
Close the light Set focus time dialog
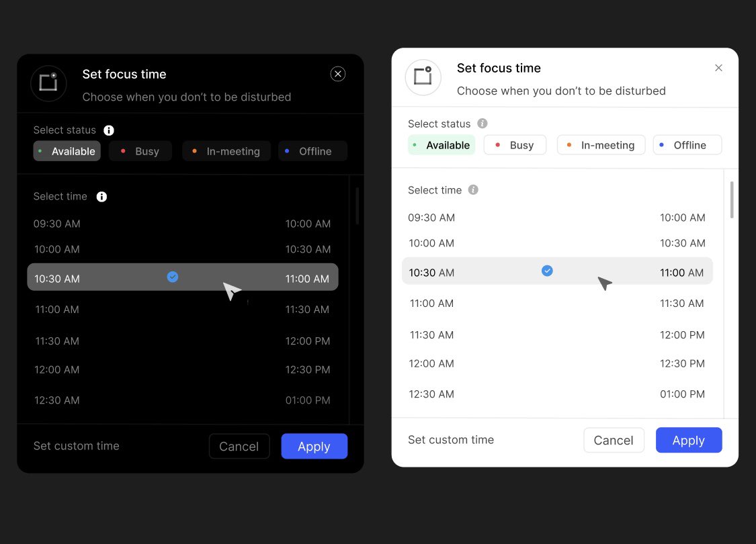point(718,68)
